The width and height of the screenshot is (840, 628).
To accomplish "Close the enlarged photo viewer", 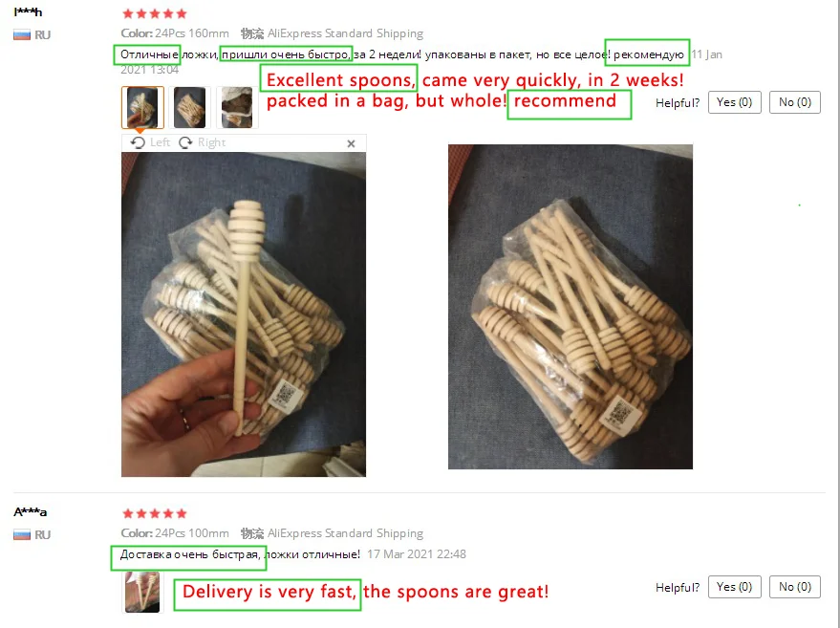I will coord(351,143).
